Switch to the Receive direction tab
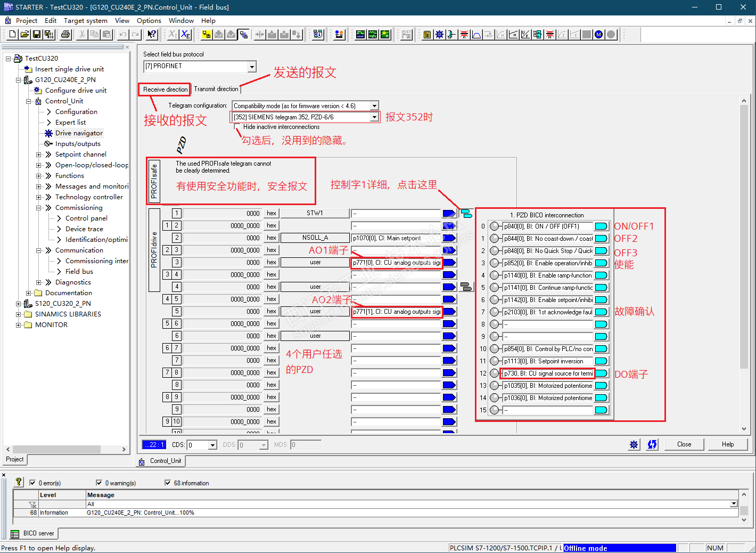 (166, 90)
